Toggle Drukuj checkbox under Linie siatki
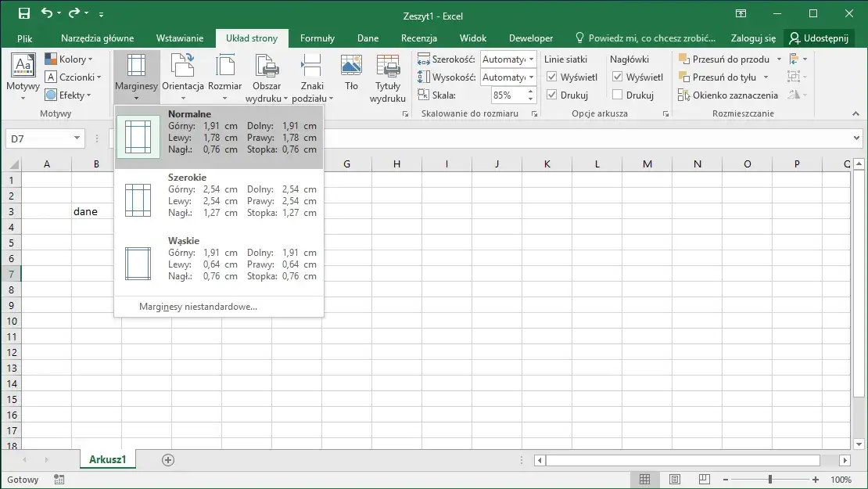Image resolution: width=868 pixels, height=489 pixels. tap(552, 95)
